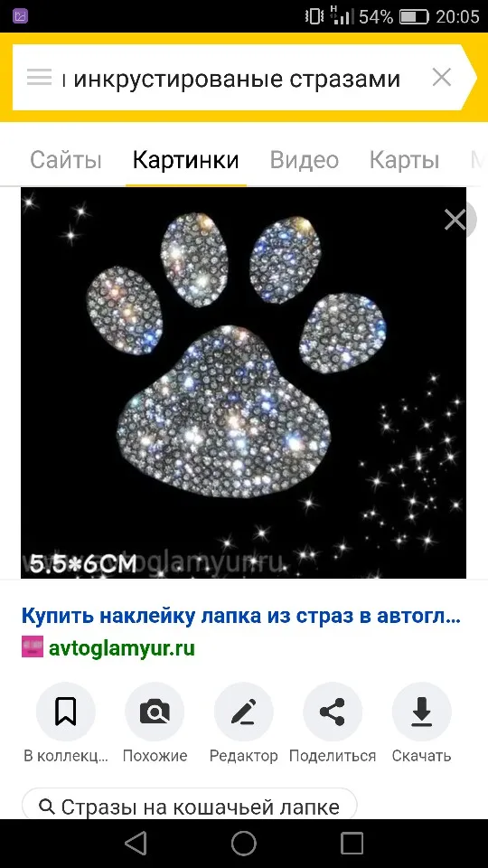Tap the bookmark icon to add to collection
The image size is (488, 868).
(x=65, y=712)
